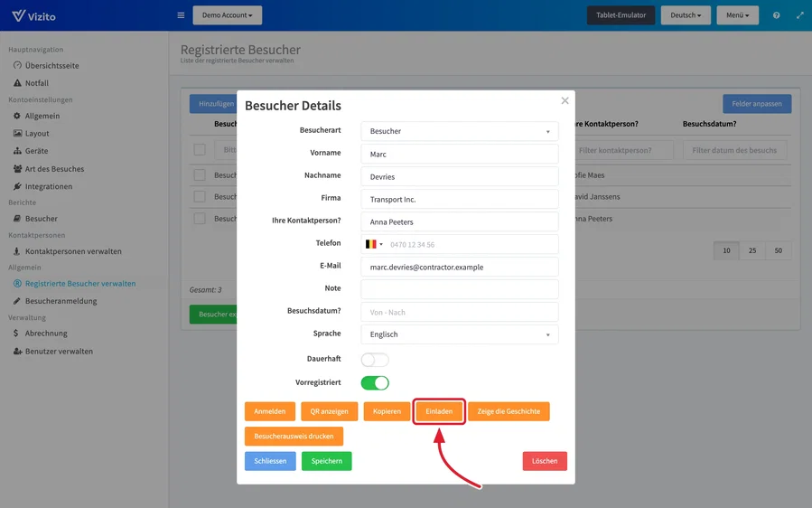Click the Notfall warning triangle icon
This screenshot has width=812, height=508.
point(17,83)
